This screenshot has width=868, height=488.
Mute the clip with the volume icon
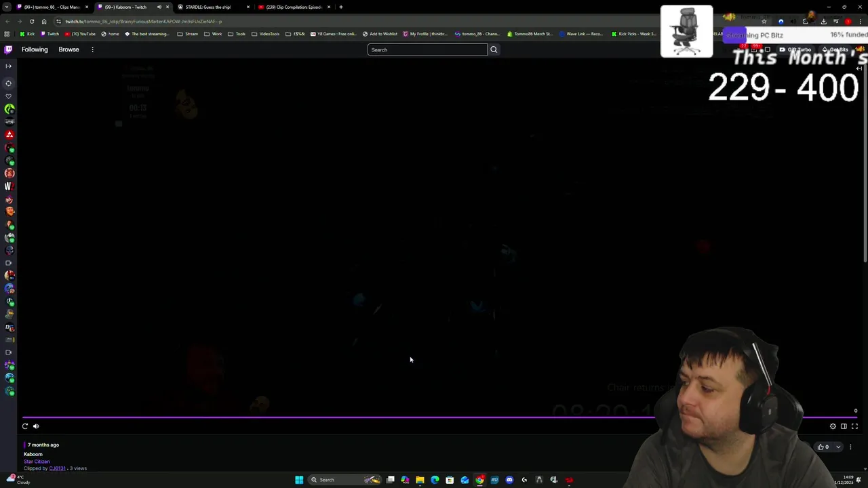[x=36, y=426]
